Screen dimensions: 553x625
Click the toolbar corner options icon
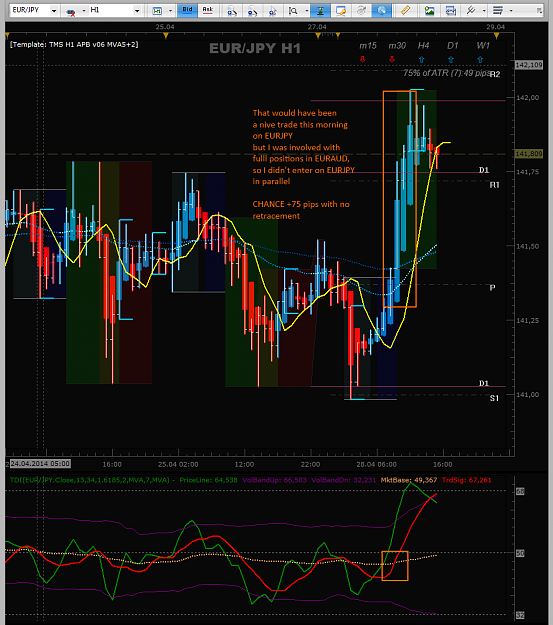tap(539, 11)
